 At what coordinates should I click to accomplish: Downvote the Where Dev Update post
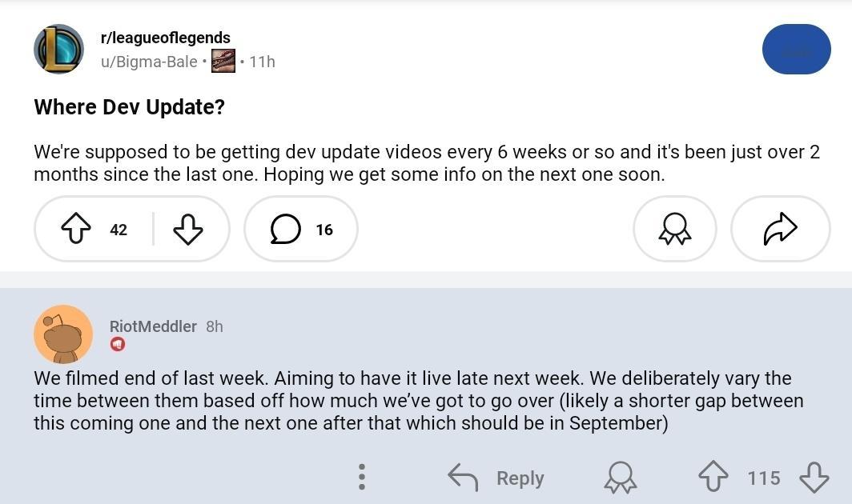(188, 229)
